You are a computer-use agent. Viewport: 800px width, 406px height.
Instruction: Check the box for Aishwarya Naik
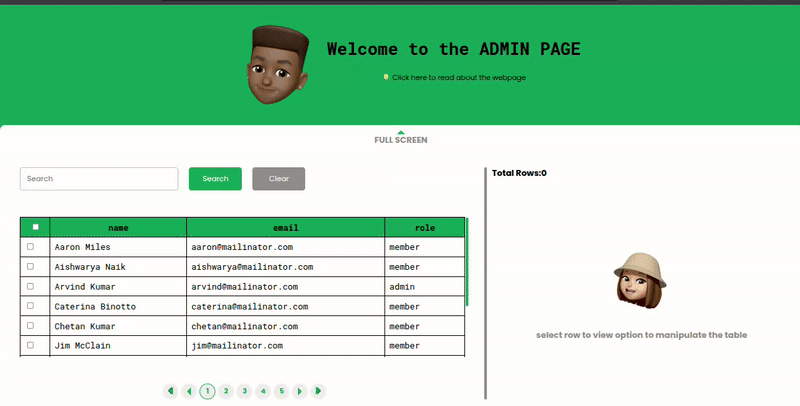coord(31,266)
